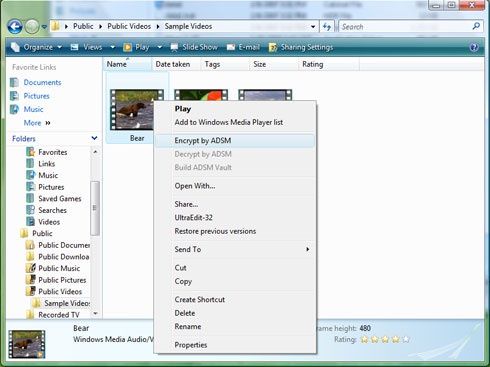Click the magnifier search icon
This screenshot has width=490, height=367.
477,26
